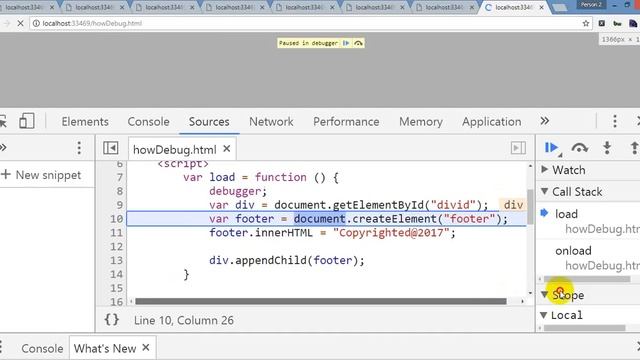The height and width of the screenshot is (360, 640).
Task: Step over next function call
Action: coord(580,147)
